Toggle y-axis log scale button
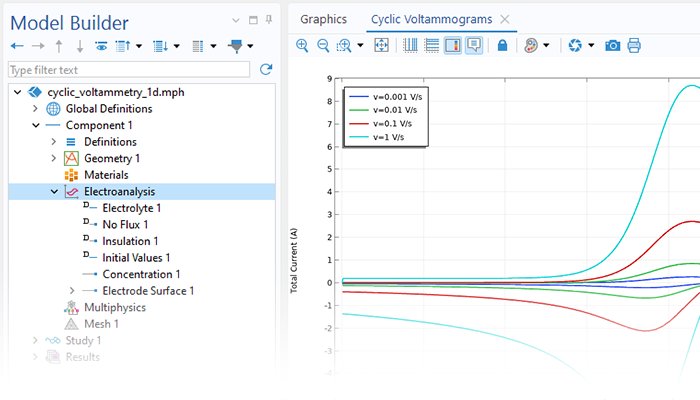The width and height of the screenshot is (700, 400). tap(432, 45)
